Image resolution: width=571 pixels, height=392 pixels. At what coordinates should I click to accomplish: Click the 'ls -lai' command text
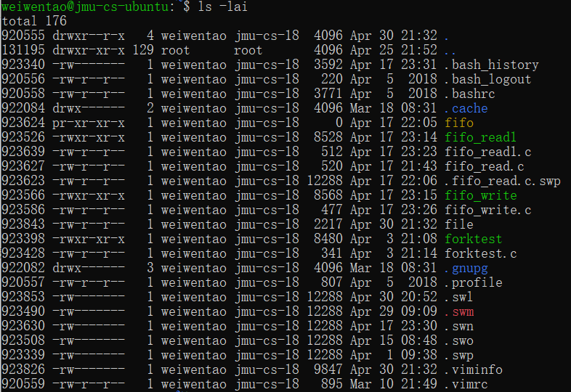tap(222, 7)
